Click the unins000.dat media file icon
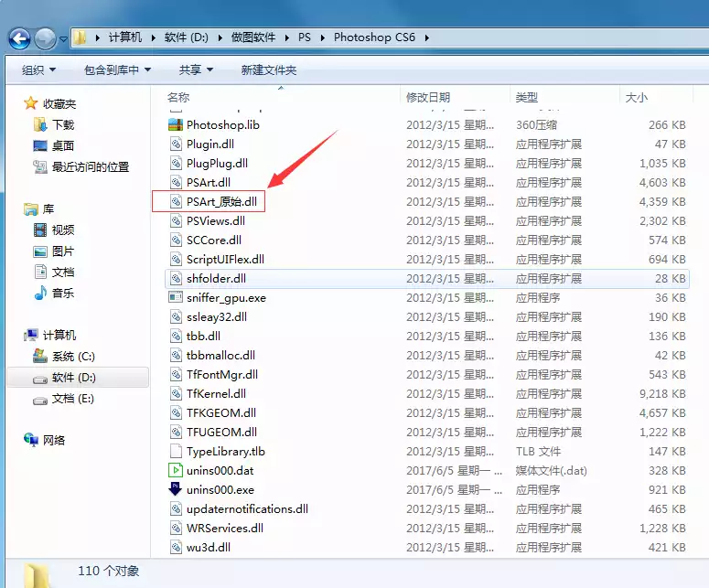Screen dimensions: 709x588 pyautogui.click(x=176, y=470)
